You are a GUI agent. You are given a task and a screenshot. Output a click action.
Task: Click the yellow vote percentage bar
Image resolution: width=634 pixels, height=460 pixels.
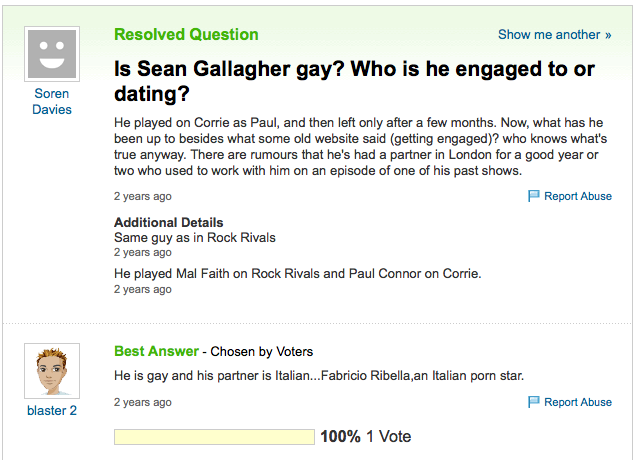click(x=214, y=437)
